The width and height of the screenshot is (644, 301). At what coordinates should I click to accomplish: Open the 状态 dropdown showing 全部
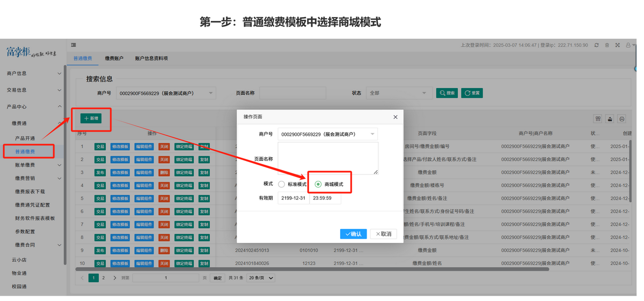pos(399,93)
